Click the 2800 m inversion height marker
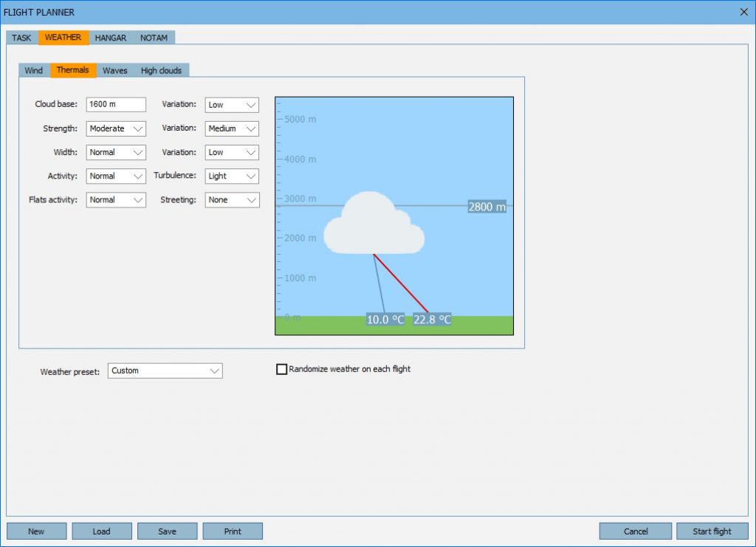The height and width of the screenshot is (547, 756). pyautogui.click(x=487, y=207)
